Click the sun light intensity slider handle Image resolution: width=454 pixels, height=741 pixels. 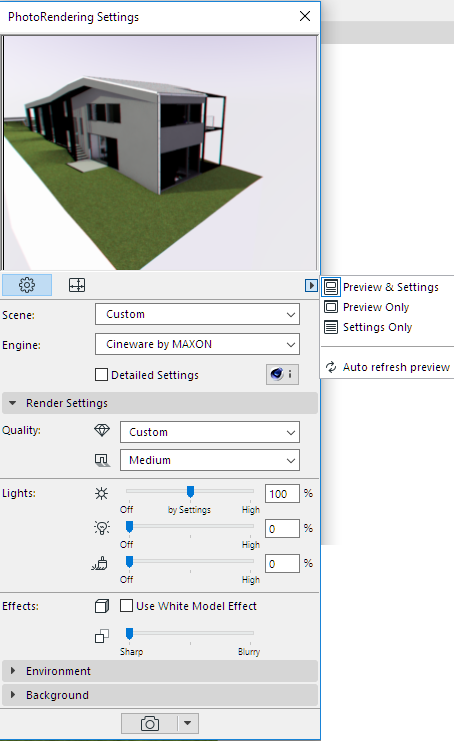(190, 491)
